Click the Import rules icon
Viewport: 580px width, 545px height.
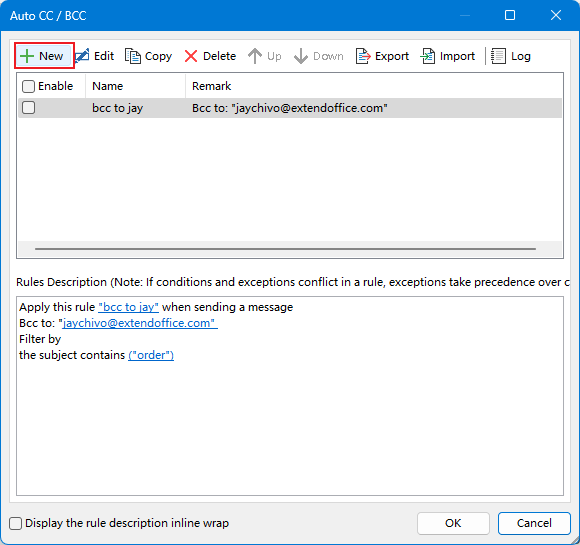[x=428, y=56]
